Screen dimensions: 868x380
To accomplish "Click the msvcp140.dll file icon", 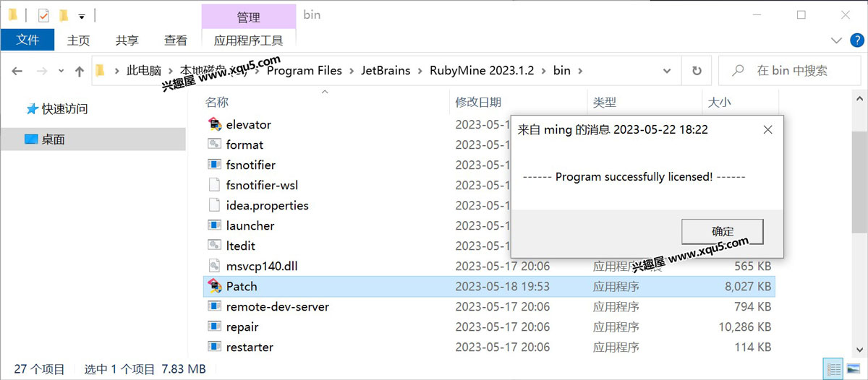I will 214,266.
